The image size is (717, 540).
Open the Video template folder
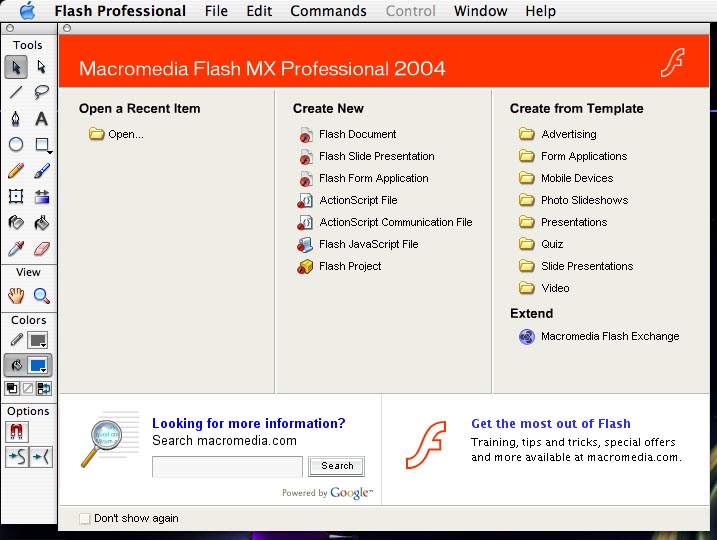point(544,288)
